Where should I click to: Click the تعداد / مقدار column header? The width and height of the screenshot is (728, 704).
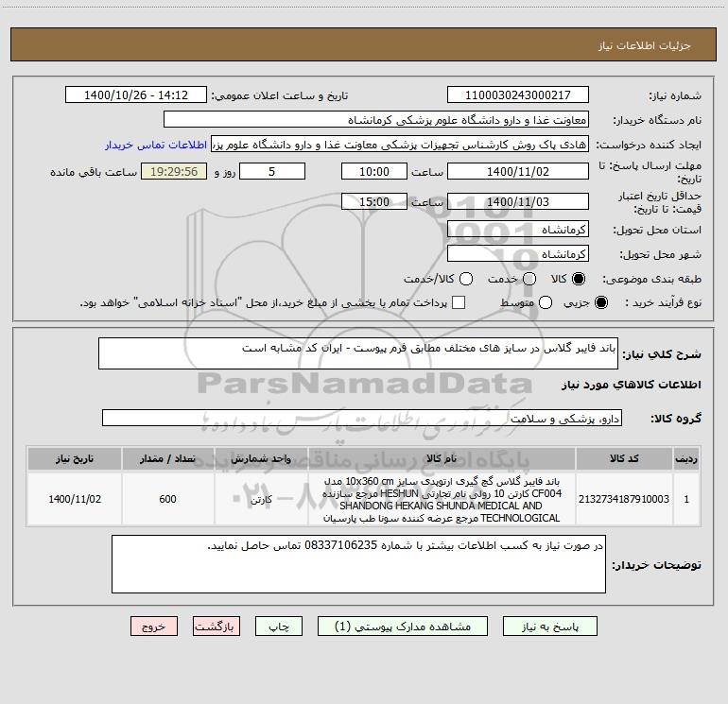(167, 459)
